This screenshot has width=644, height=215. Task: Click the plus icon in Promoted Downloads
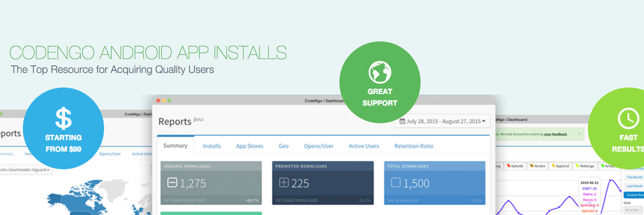284,183
